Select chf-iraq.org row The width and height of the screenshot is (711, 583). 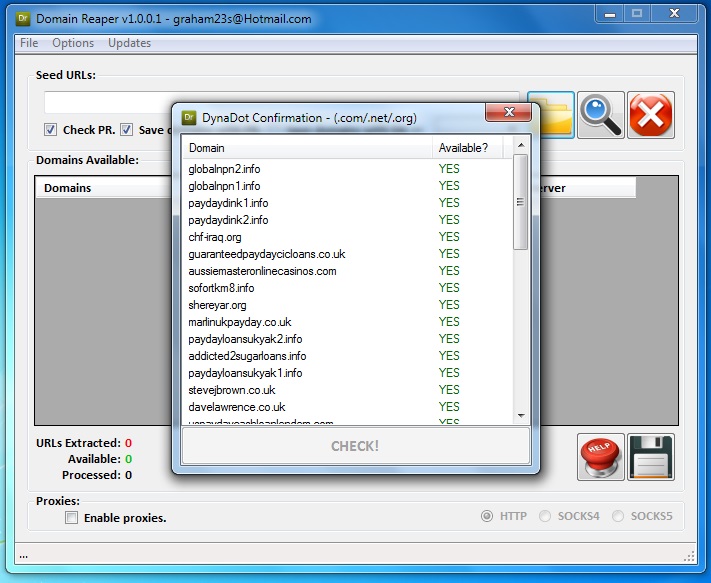348,237
